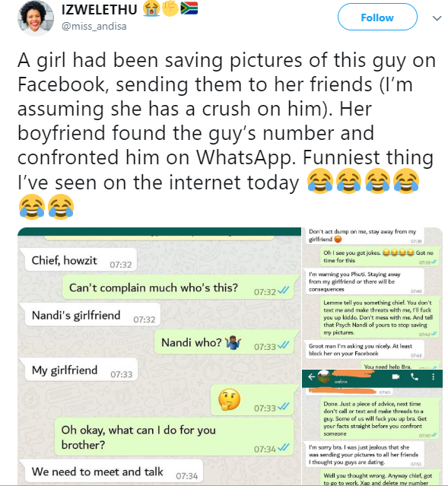This screenshot has height=486, width=448.
Task: Open the upper-right chat screenshot image
Action: (x=373, y=298)
